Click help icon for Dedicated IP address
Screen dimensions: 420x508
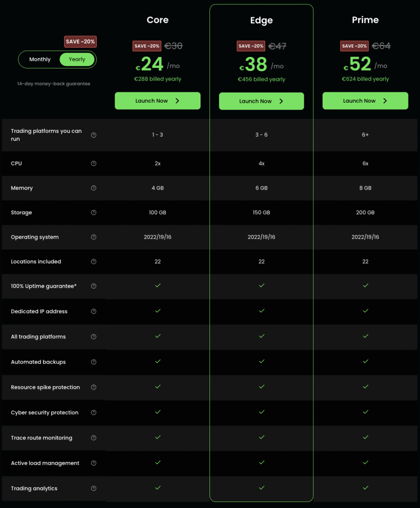click(x=94, y=312)
